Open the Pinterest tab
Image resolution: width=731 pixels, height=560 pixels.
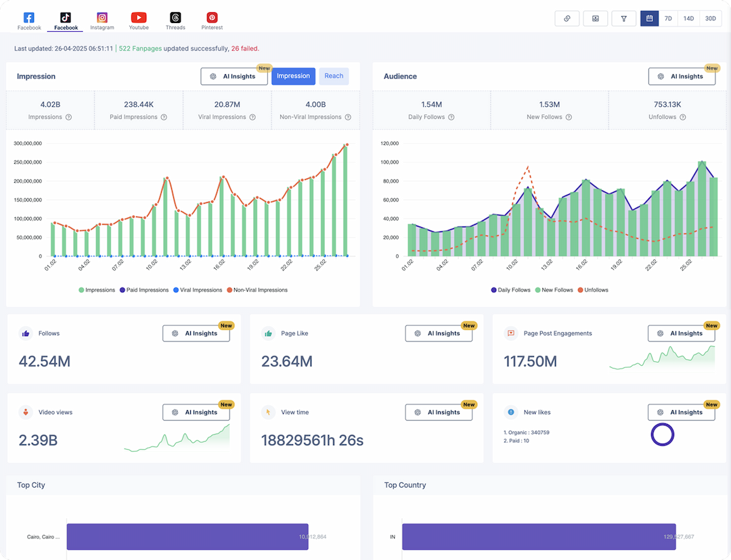212,21
